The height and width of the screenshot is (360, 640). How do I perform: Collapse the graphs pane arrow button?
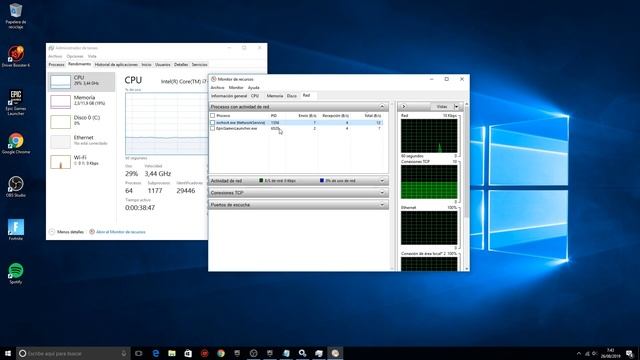[x=403, y=107]
